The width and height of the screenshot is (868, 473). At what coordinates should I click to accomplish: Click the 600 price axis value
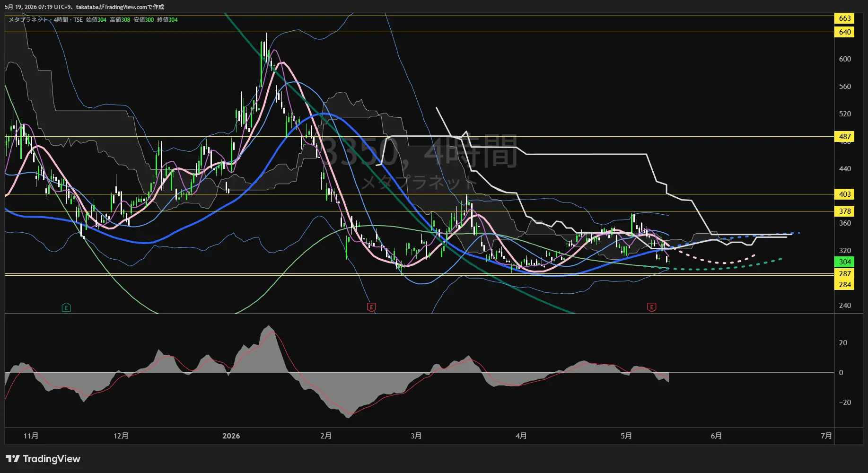point(845,59)
